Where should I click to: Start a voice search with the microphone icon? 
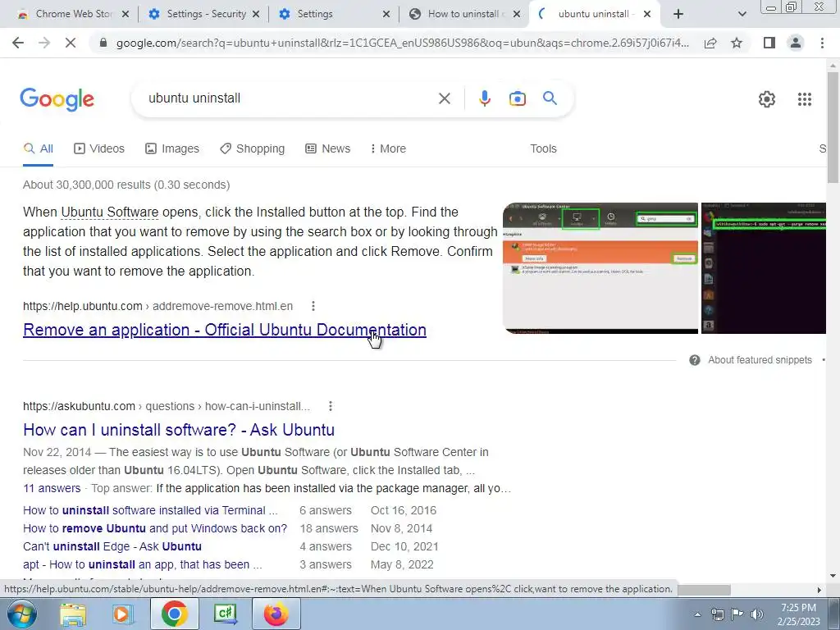coord(485,98)
